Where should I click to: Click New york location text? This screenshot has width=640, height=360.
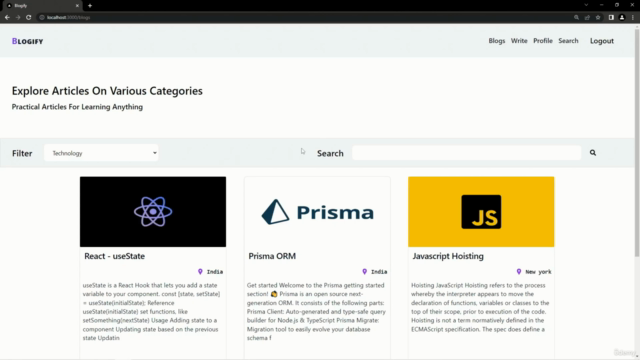[x=538, y=272]
